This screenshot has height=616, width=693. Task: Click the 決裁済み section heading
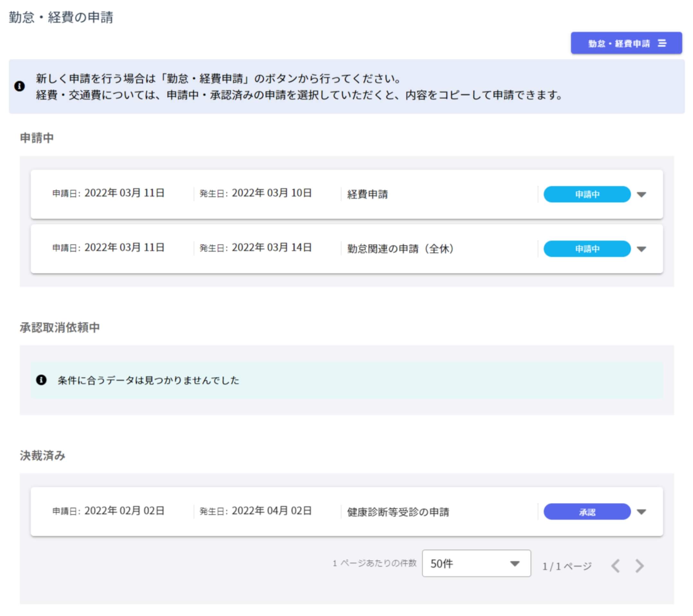click(x=42, y=455)
